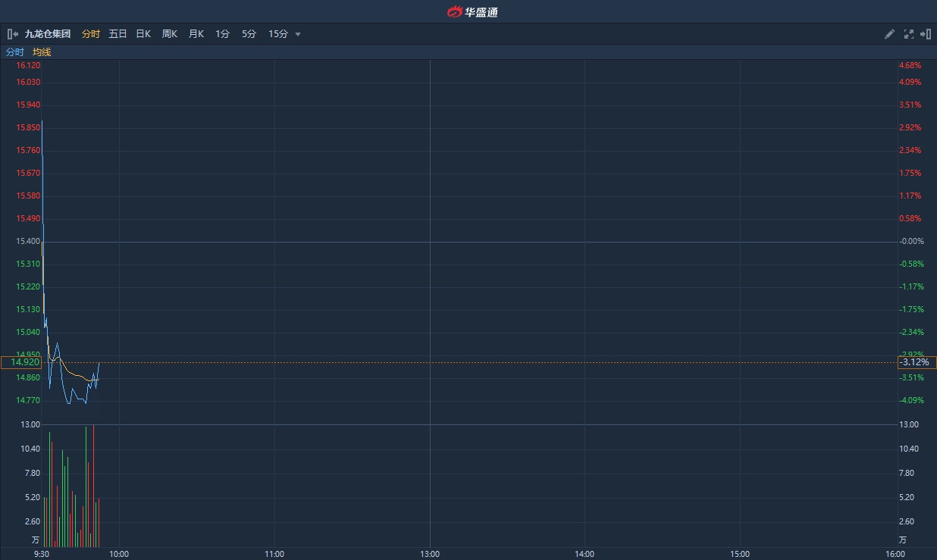Click the 华盛通 logo in title bar
The width and height of the screenshot is (937, 560).
472,11
